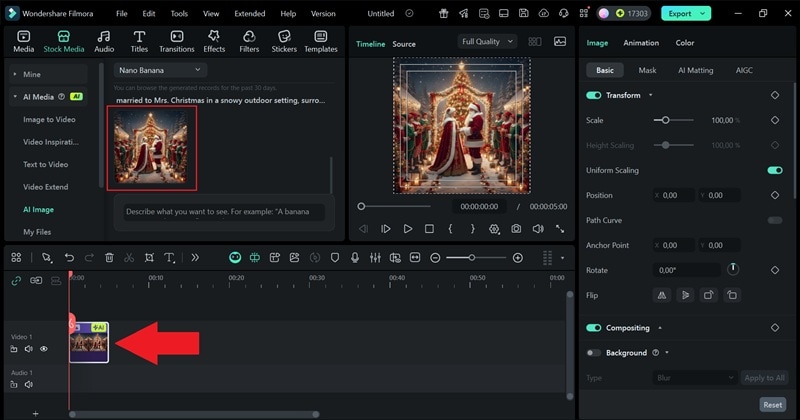Viewport: 800px width, 420px height.
Task: Collapse the Compositing section arrow
Action: [660, 328]
